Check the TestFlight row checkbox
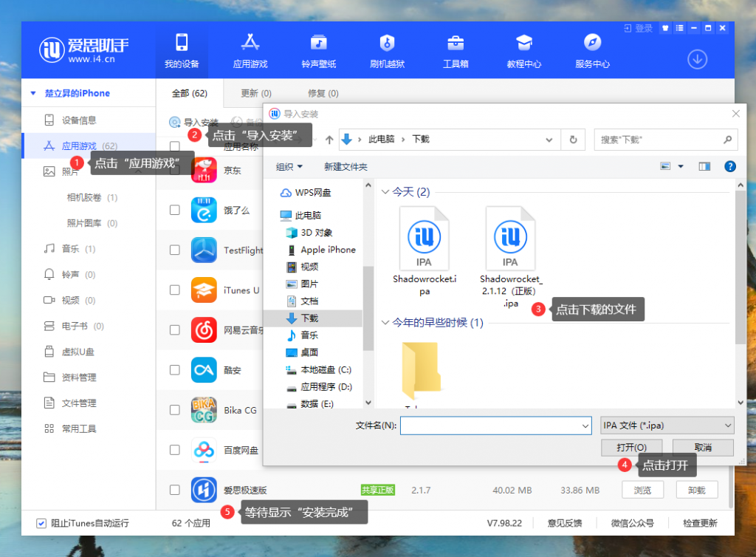The image size is (756, 557). (174, 250)
